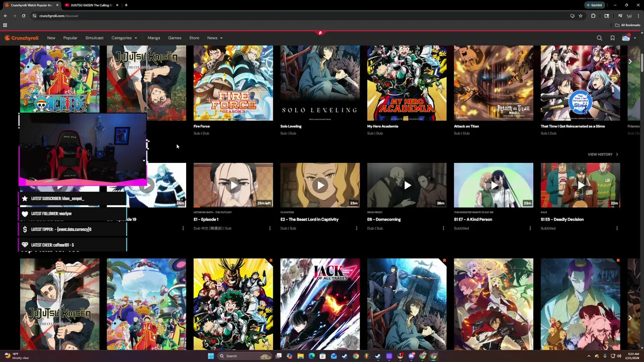Open the Jack of All Trades poster
Screen dimensions: 644x362
(320, 304)
